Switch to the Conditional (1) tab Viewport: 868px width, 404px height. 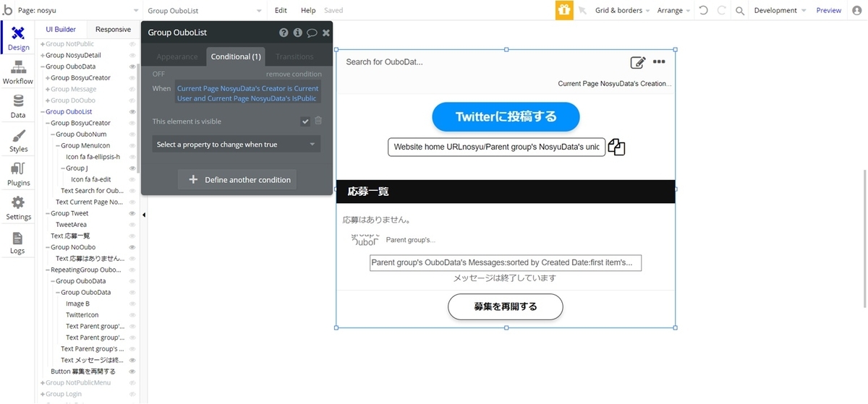236,56
